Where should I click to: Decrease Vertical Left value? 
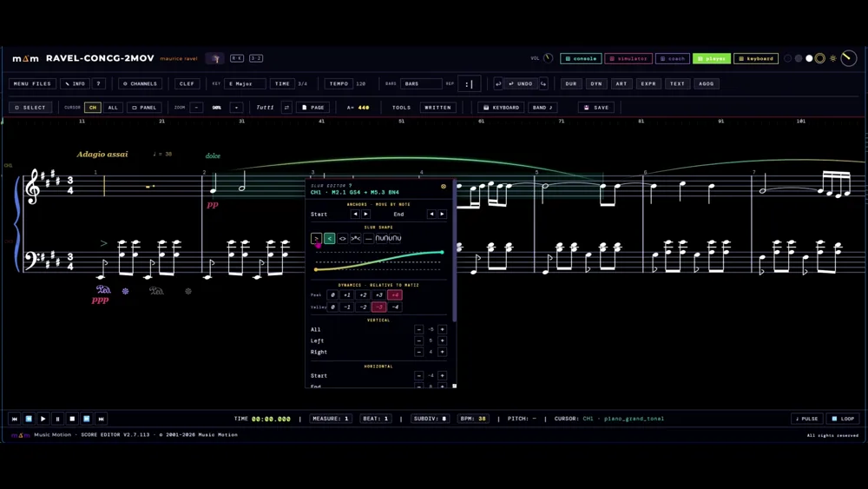pyautogui.click(x=419, y=340)
